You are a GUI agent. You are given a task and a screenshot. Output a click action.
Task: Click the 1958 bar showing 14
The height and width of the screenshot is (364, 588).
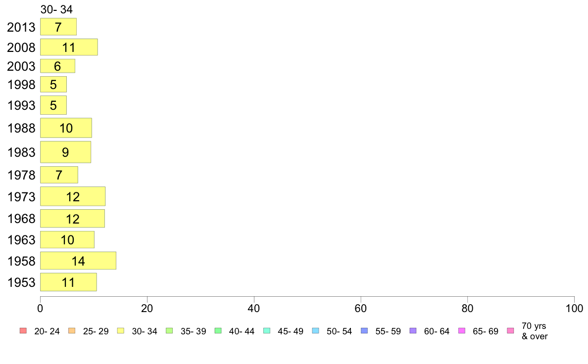(x=78, y=261)
